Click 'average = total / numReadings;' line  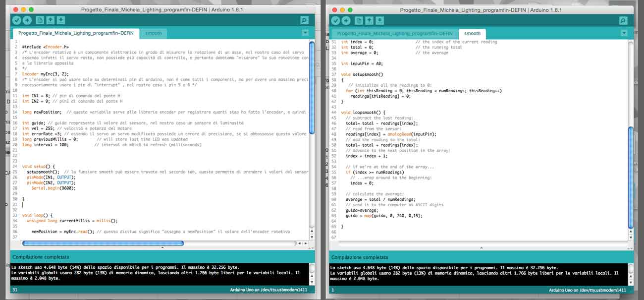coord(380,199)
